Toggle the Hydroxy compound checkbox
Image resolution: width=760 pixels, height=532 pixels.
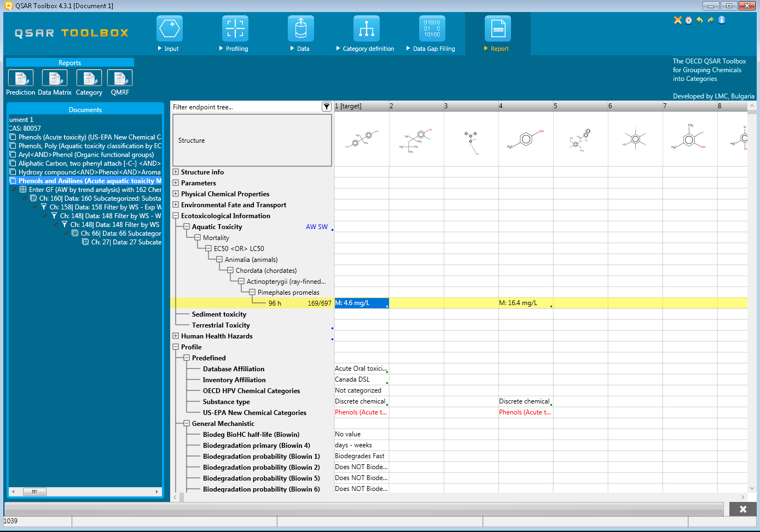(x=13, y=172)
